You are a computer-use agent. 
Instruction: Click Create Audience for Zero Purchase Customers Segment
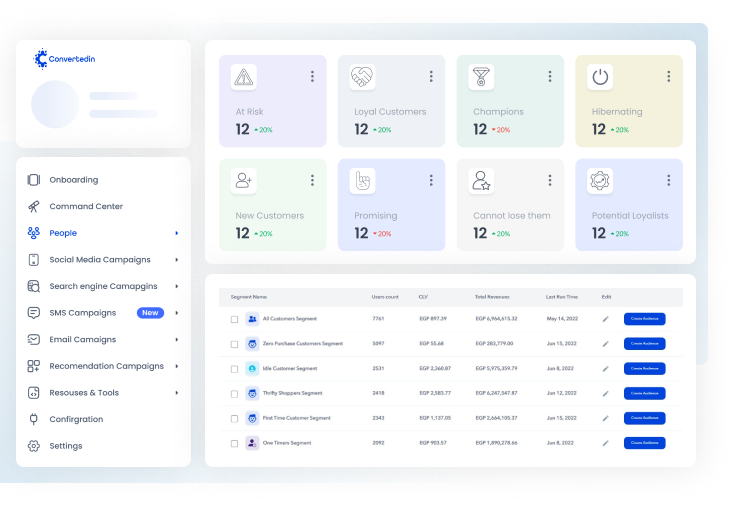(x=644, y=343)
